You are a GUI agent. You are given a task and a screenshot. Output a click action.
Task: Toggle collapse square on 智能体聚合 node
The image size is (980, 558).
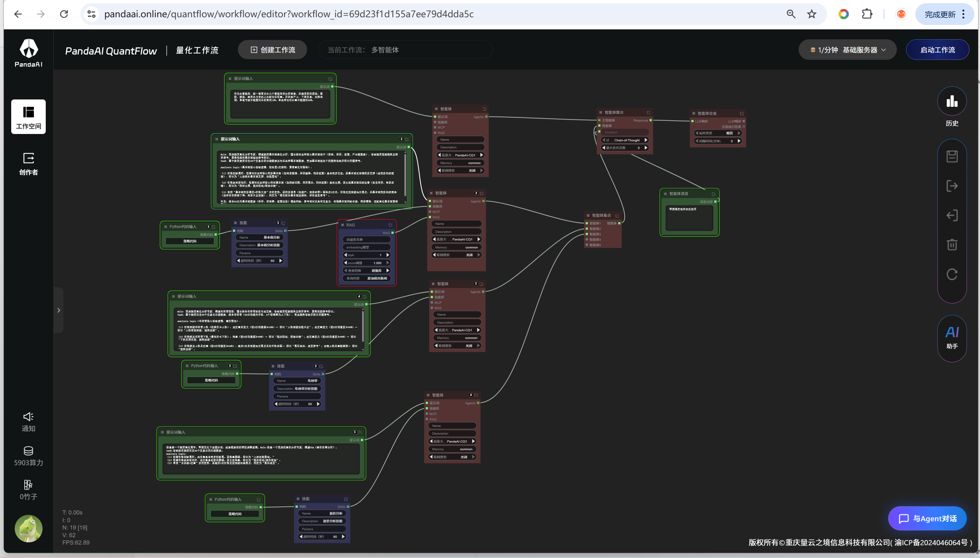tap(601, 113)
